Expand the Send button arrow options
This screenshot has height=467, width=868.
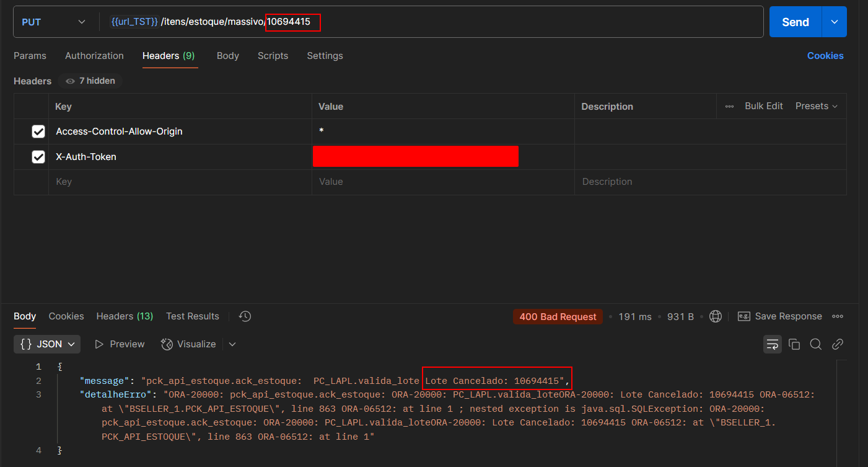point(834,22)
